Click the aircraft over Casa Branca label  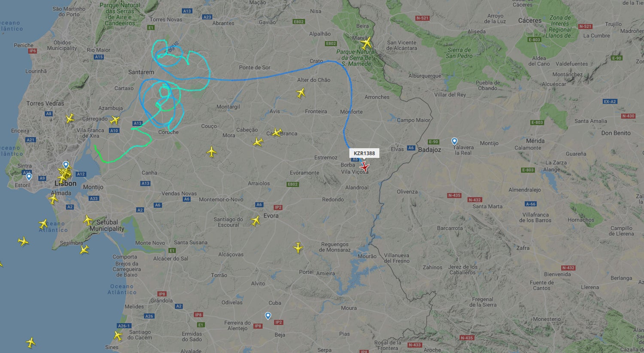(x=277, y=132)
